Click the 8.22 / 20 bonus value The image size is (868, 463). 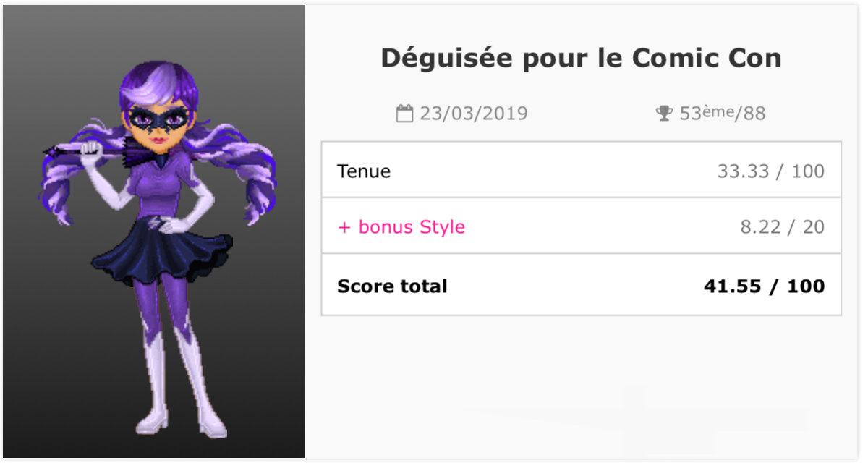(x=782, y=227)
